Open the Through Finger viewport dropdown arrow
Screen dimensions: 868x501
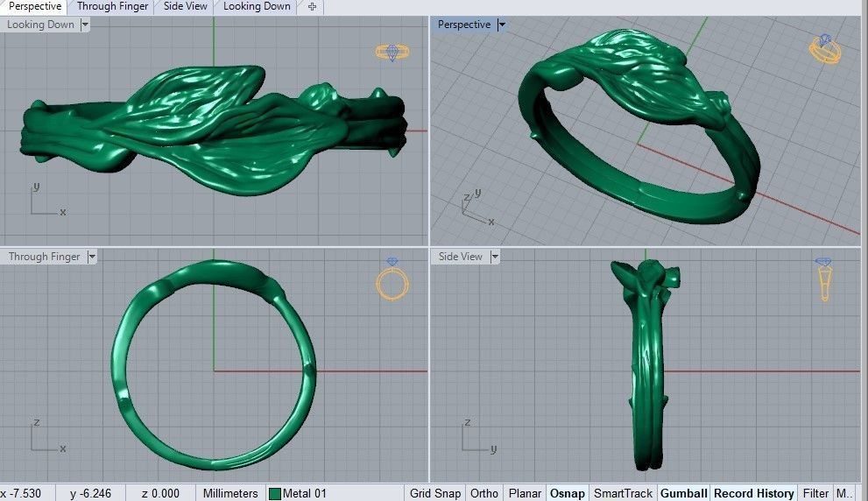click(92, 257)
